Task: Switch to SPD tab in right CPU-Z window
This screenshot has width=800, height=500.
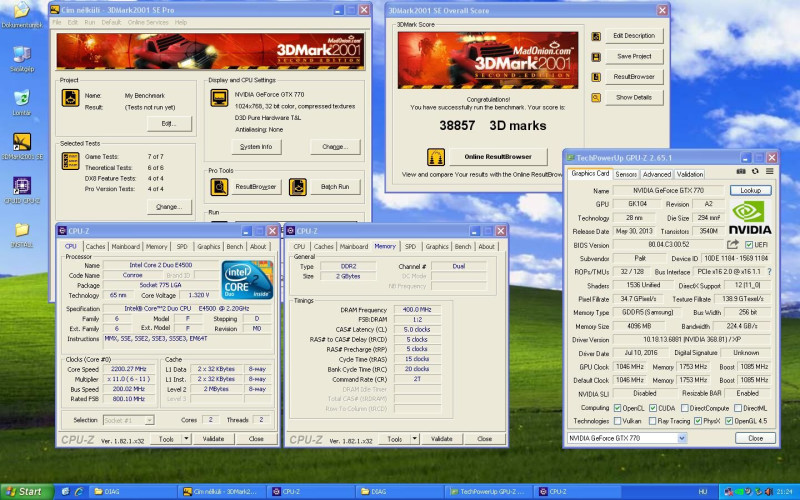Action: [410, 246]
